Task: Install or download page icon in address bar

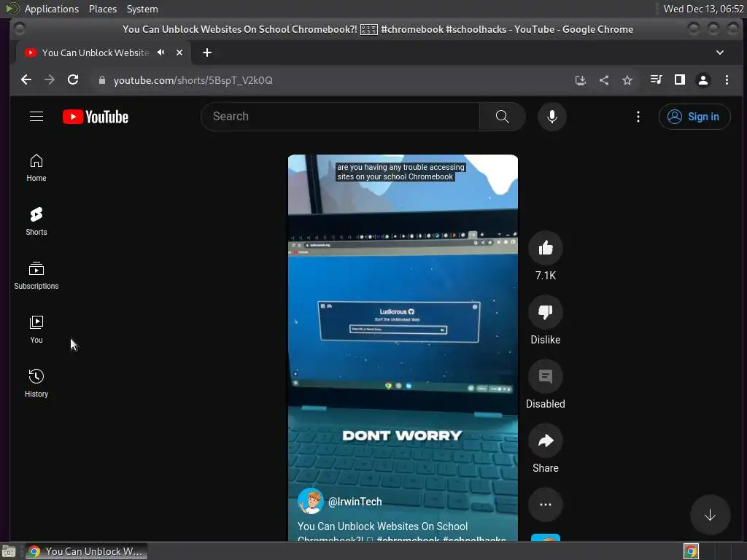Action: click(x=580, y=80)
